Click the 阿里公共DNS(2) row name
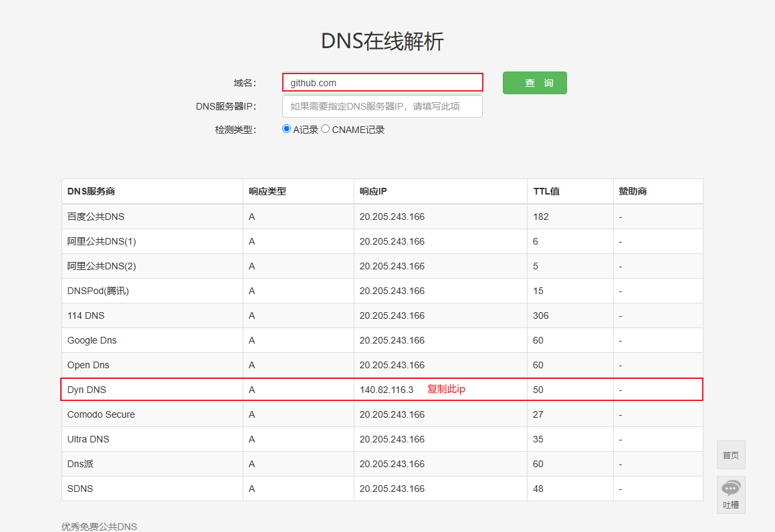775x532 pixels. 102,266
